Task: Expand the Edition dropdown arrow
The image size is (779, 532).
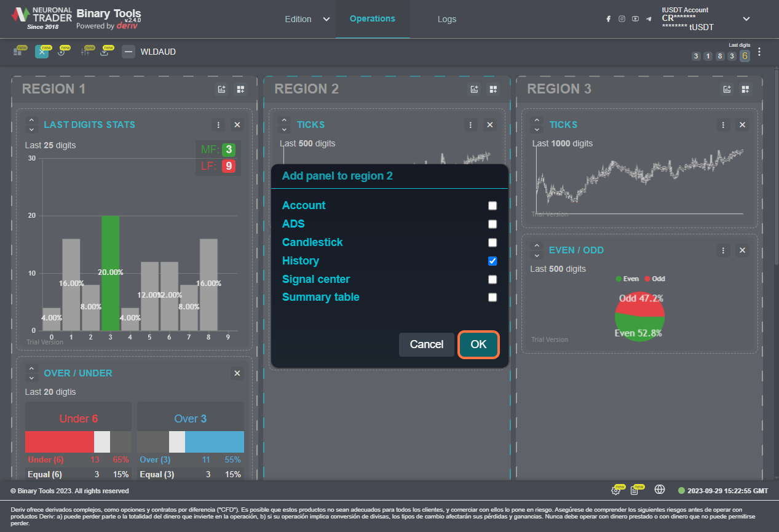Action: point(326,19)
